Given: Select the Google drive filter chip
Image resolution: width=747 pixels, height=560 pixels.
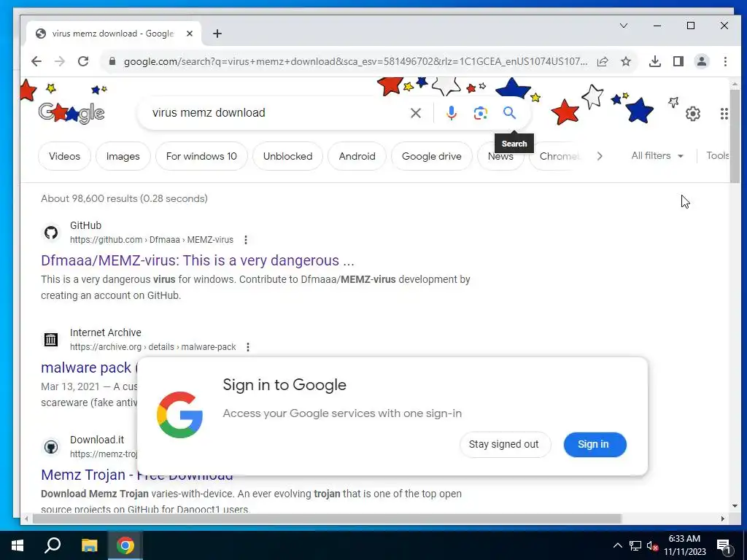Looking at the screenshot, I should 432,156.
